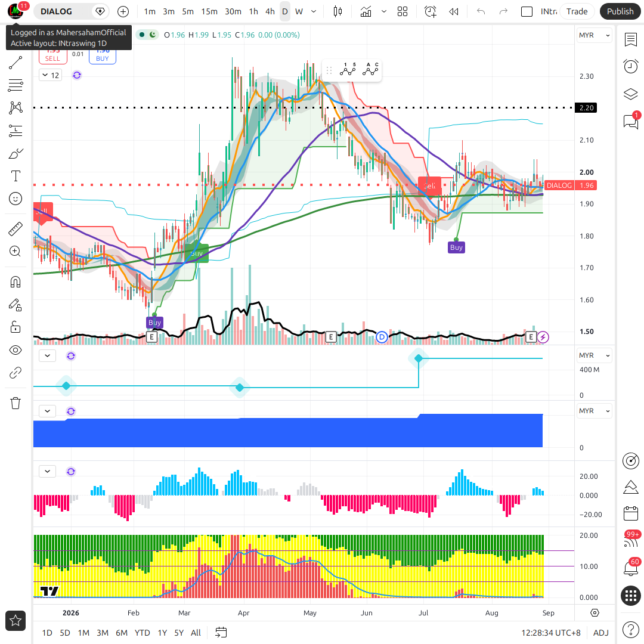
Task: Click the bar replay rewind icon
Action: (x=453, y=11)
